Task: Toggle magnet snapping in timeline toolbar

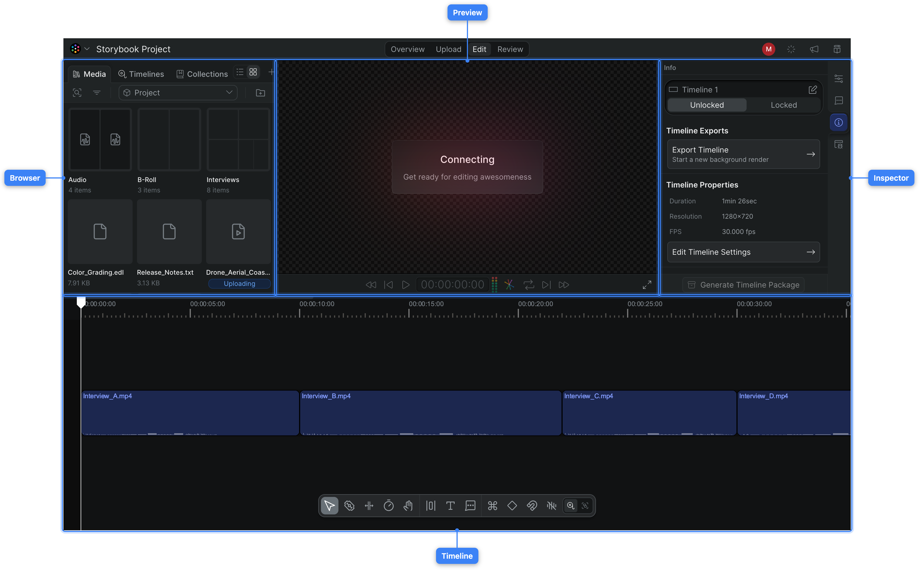Action: [532, 506]
